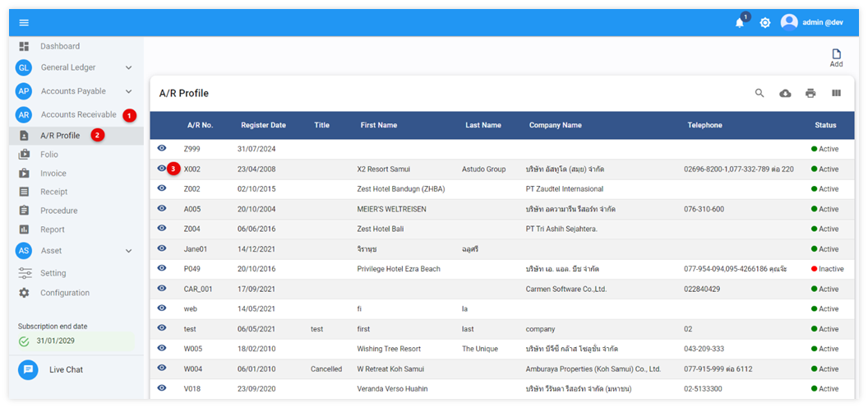Viewport: 868px width, 408px height.
Task: Open the admin @dev user account
Action: tap(812, 22)
